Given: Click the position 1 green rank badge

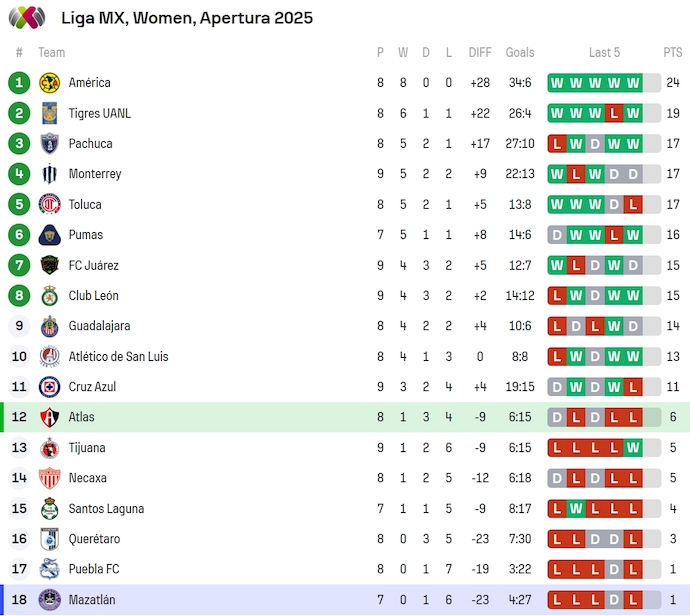Looking at the screenshot, I should (x=19, y=83).
